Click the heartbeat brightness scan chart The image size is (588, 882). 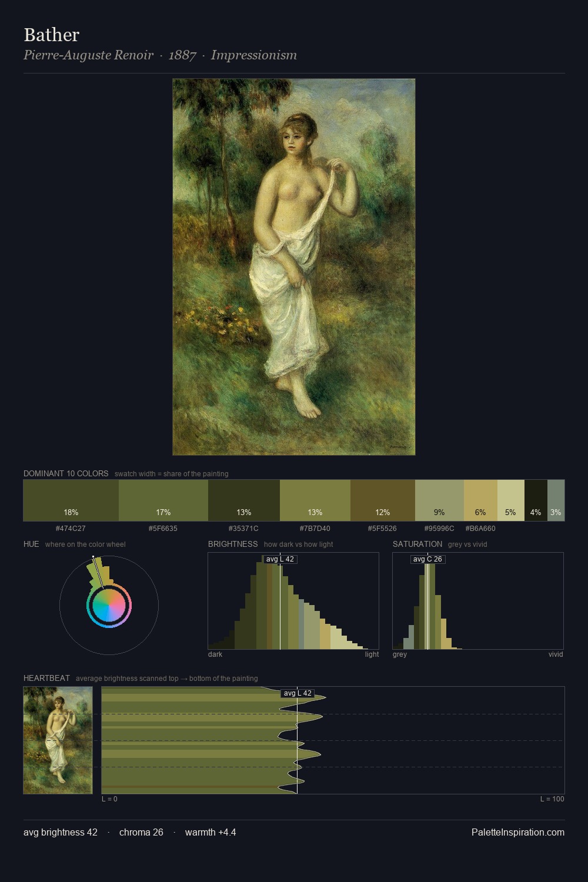pos(333,740)
